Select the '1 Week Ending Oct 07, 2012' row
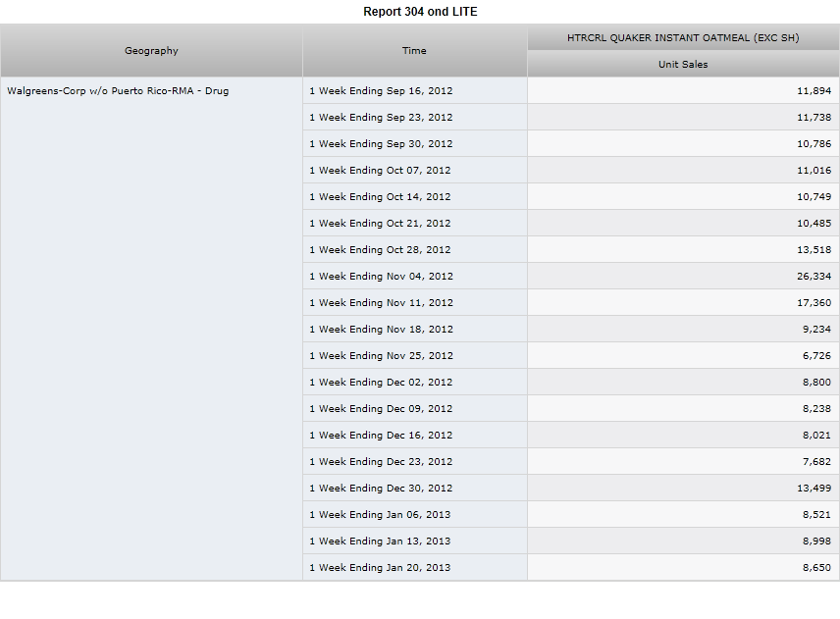 pos(415,171)
